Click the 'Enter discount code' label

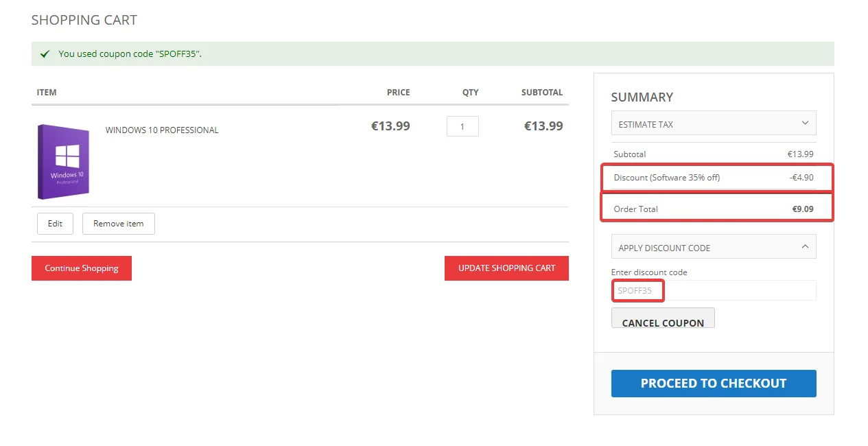649,272
